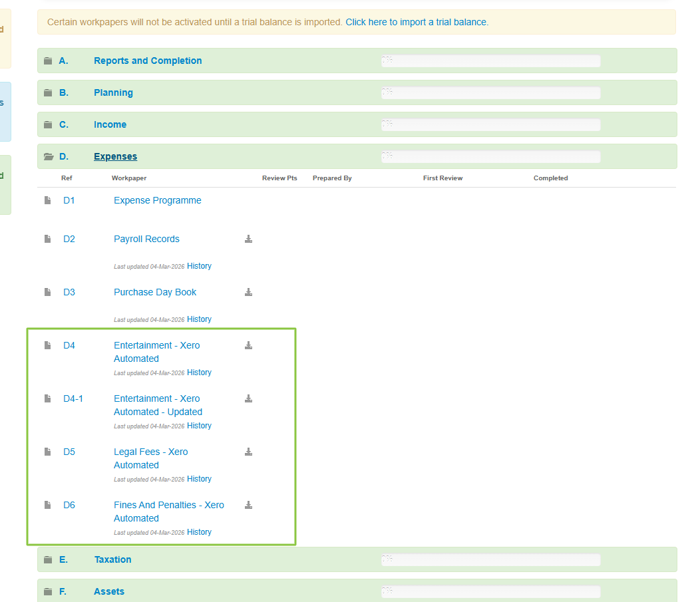This screenshot has width=700, height=602.
Task: Collapse the Expenses section
Action: point(115,156)
